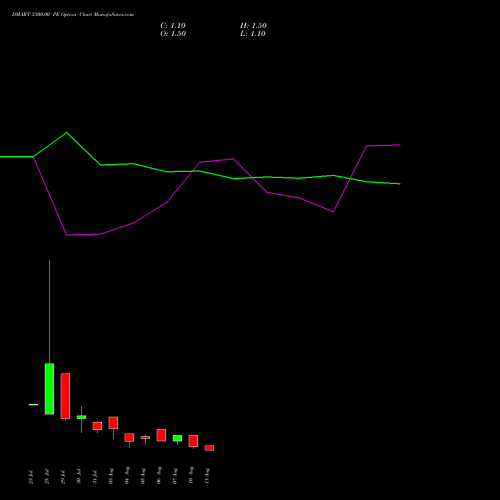Click the open value O: 1.50
500x500 pixels.
tap(173, 34)
